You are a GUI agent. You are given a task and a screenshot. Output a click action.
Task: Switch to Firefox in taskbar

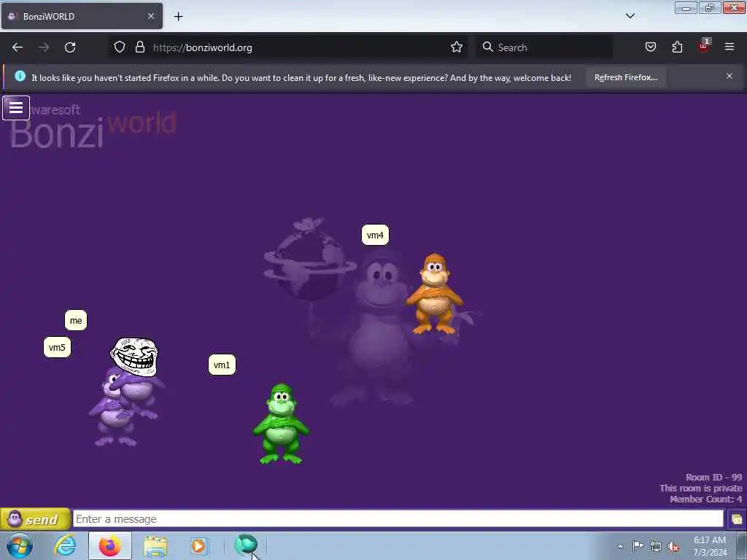point(110,545)
